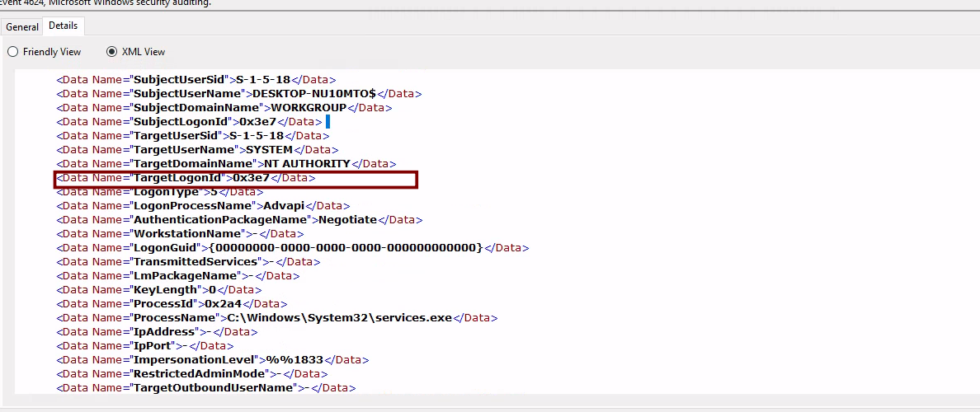Switch to the General tab
The height and width of the screenshot is (412, 980).
click(x=22, y=27)
